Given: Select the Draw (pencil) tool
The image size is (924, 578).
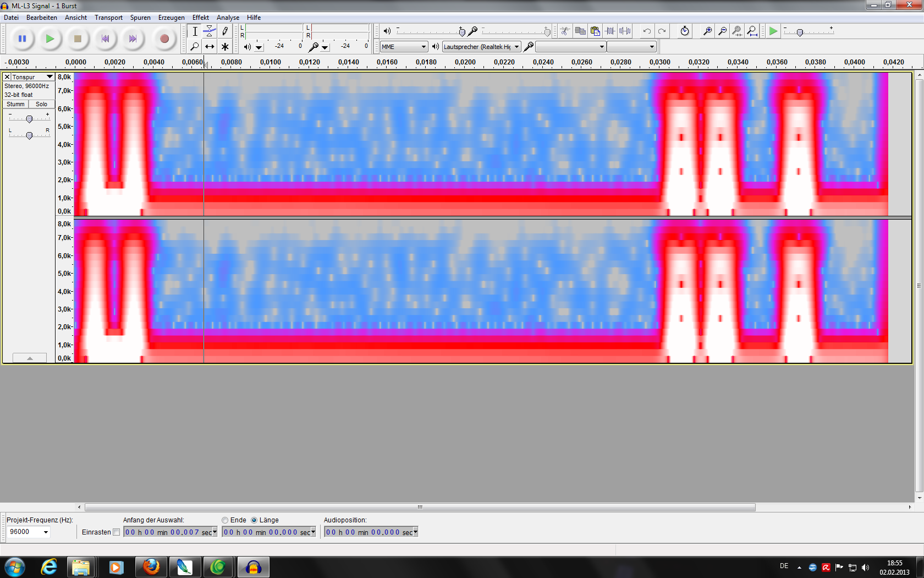Looking at the screenshot, I should point(225,31).
